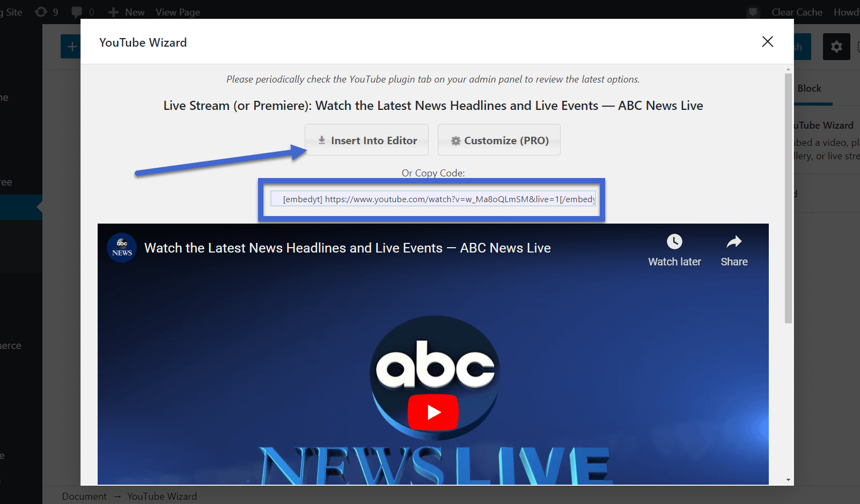This screenshot has width=860, height=504.
Task: Open the video title link
Action: click(347, 248)
